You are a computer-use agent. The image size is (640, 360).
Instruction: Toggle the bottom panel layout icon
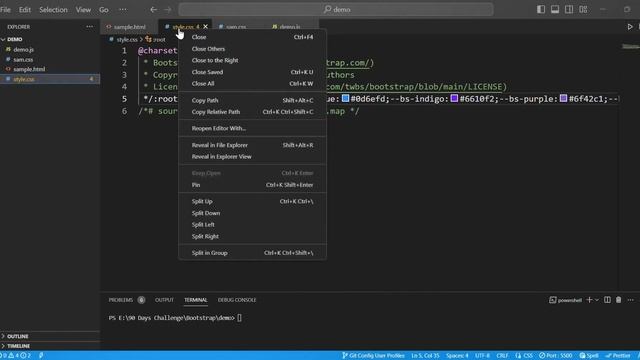coord(555,9)
